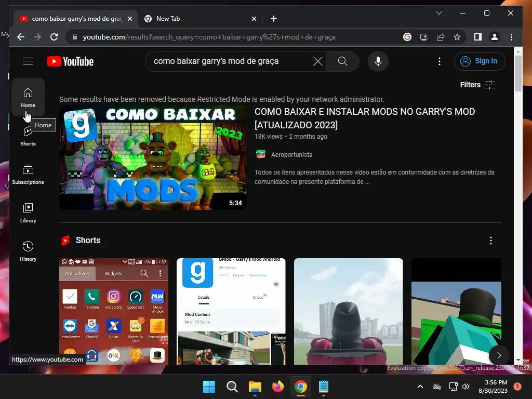Screen dimensions: 532x399
Task: Open the GMod Android short thumbnail
Action: point(231,312)
